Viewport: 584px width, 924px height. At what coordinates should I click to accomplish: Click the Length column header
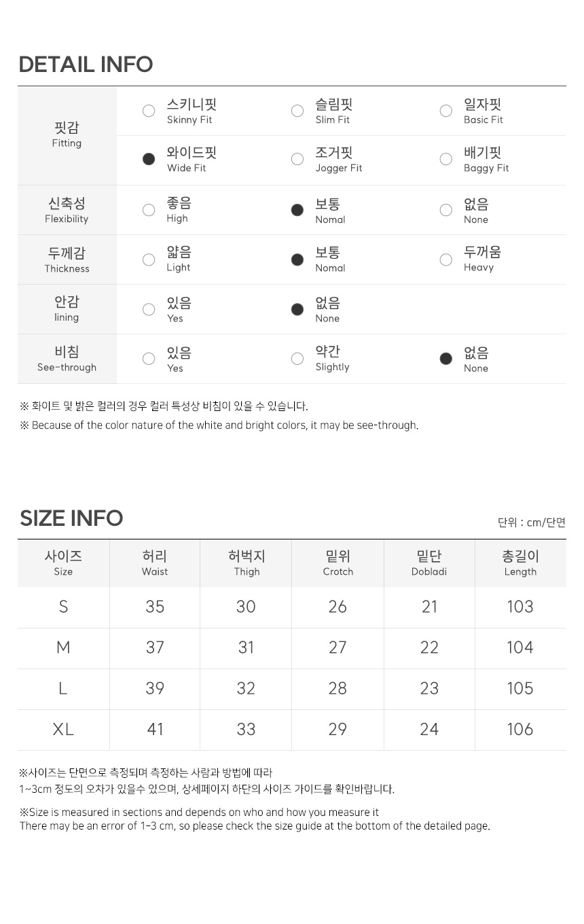pyautogui.click(x=520, y=563)
